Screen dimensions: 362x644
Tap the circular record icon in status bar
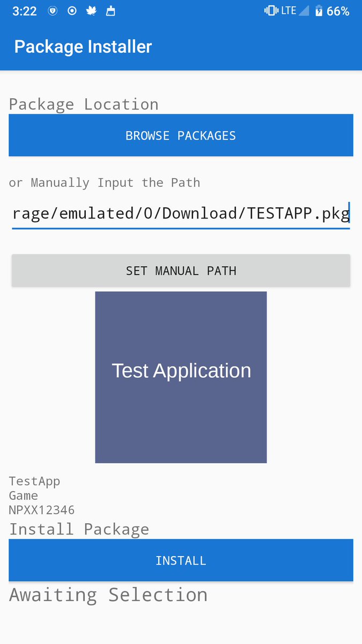click(x=72, y=11)
